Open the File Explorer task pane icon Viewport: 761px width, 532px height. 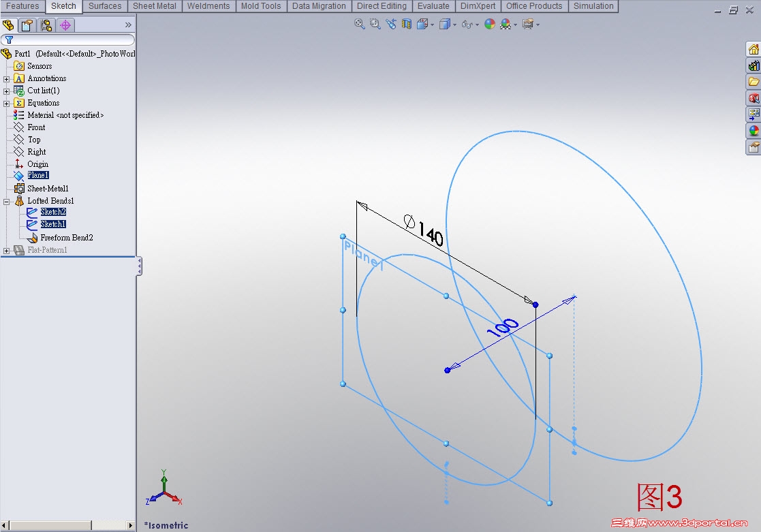(x=754, y=82)
